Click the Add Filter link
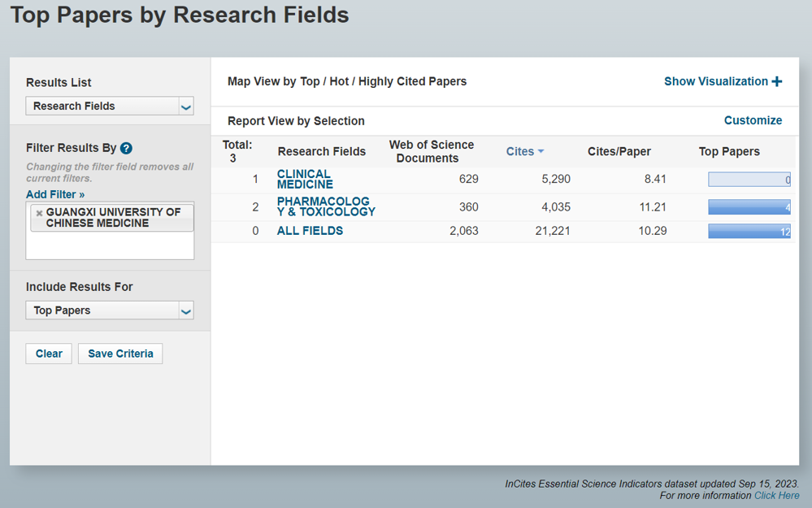This screenshot has height=508, width=812. [55, 194]
